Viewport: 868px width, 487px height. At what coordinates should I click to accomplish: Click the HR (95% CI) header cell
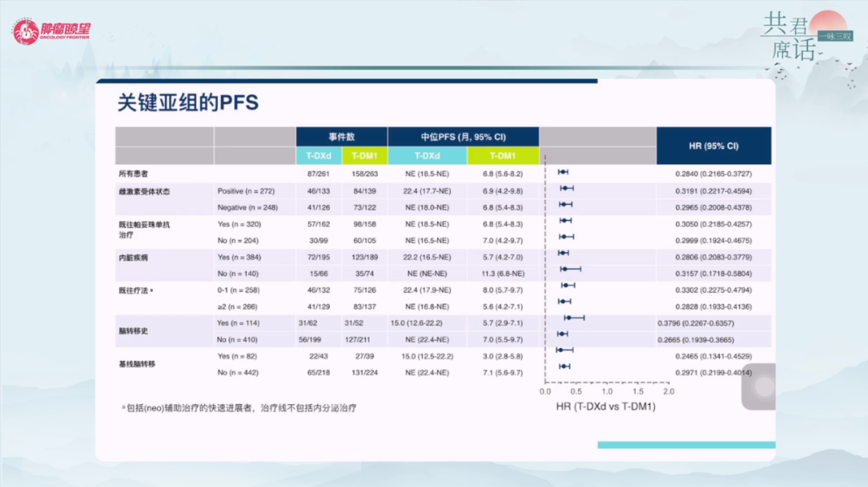[x=714, y=145]
